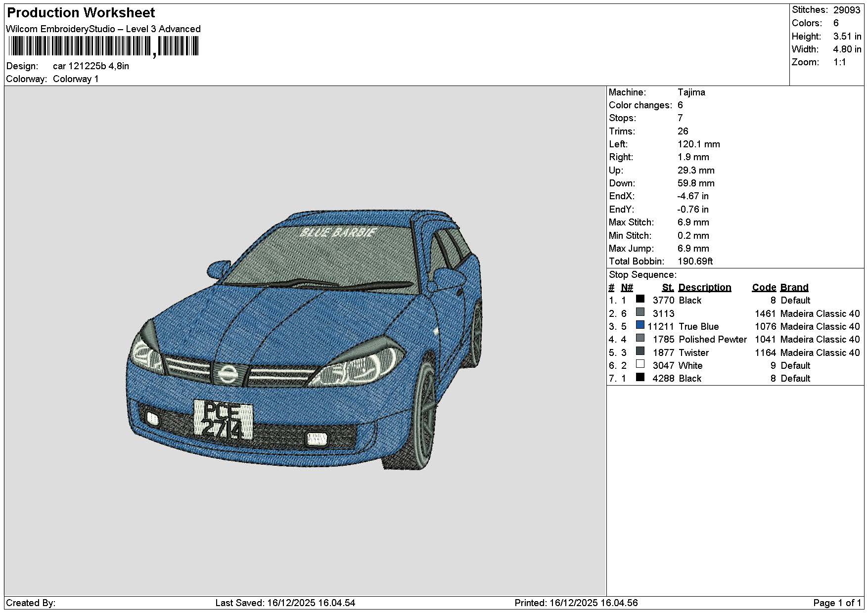The height and width of the screenshot is (613, 868).
Task: Click the 'Last Saved: 16/12/2025 16.04.54' footer text
Action: [x=285, y=603]
